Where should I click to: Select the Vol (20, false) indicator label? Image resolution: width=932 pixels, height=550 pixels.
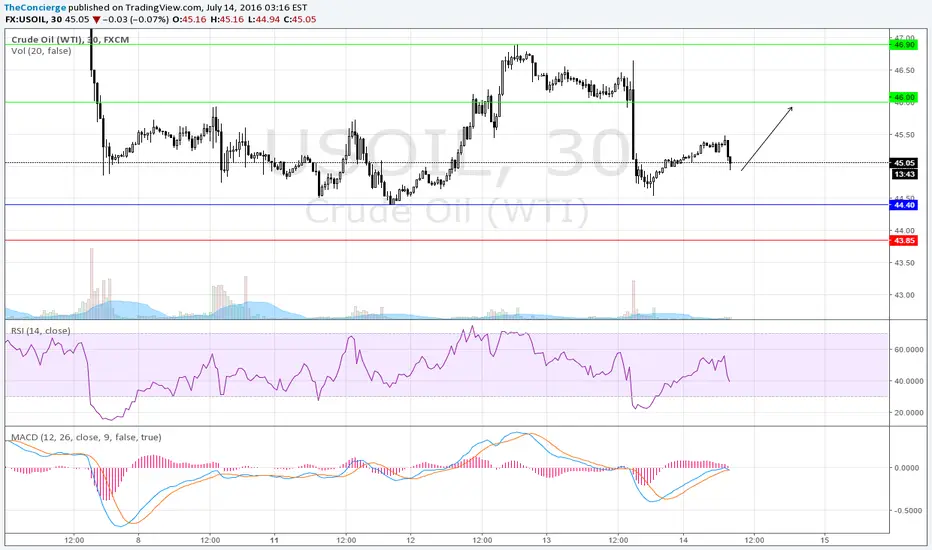[41, 51]
